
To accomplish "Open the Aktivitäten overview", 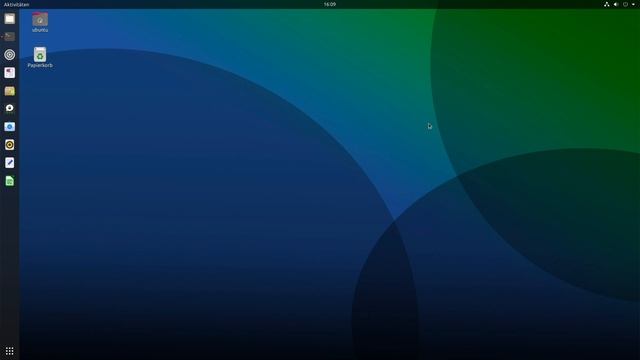I will click(x=16, y=4).
